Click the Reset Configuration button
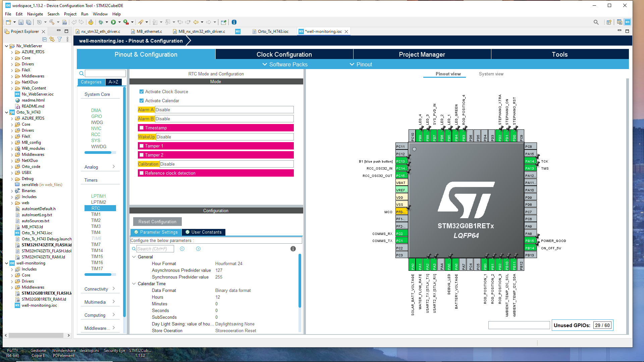644x362 pixels. [x=157, y=222]
